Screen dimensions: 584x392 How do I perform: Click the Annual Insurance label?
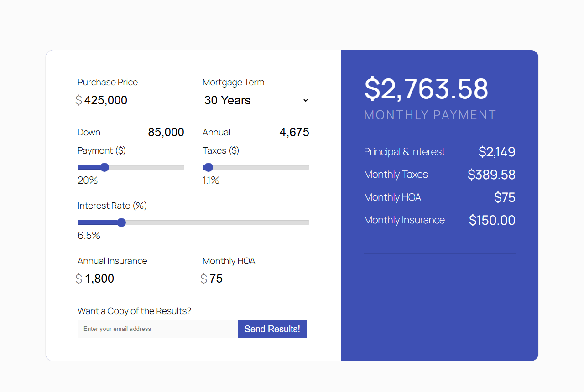(112, 261)
